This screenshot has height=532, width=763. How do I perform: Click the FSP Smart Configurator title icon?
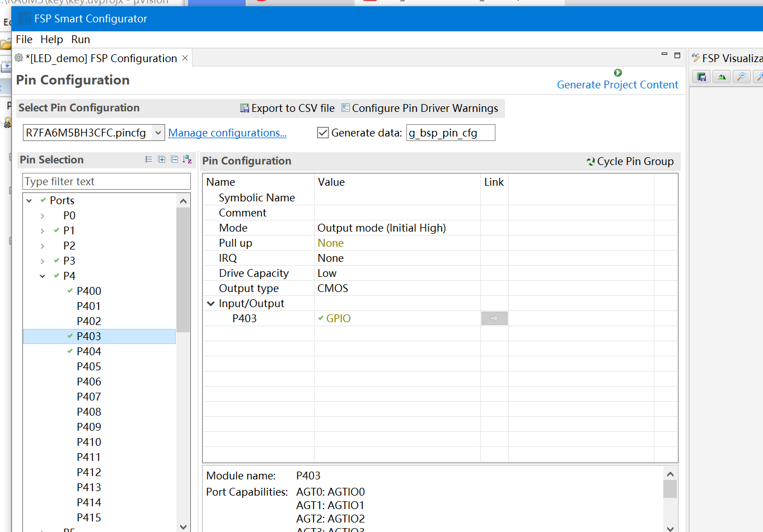tap(25, 18)
